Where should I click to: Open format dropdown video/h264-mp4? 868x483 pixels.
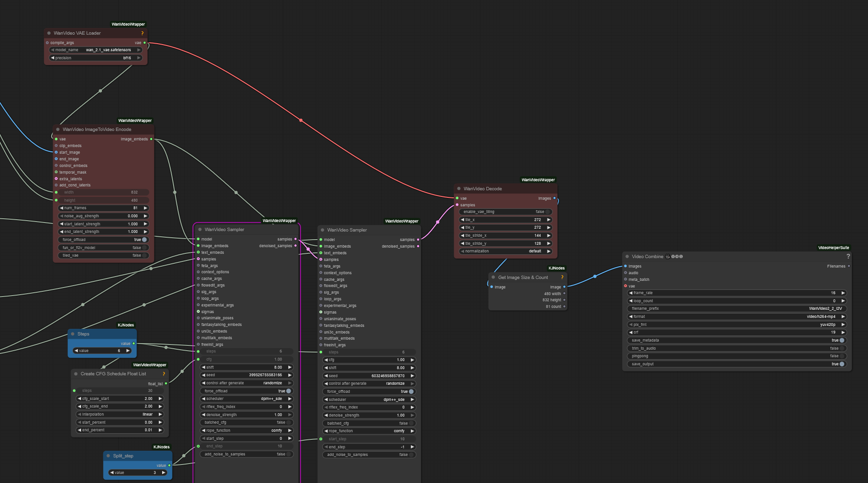737,316
